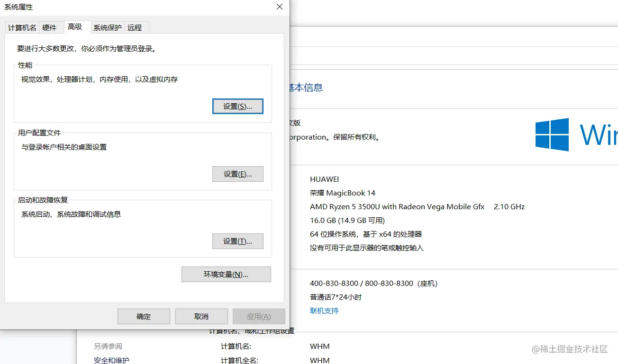Screen dimensions: 618x364
Task: Close the 系统属性 dialog window
Action: pyautogui.click(x=280, y=7)
